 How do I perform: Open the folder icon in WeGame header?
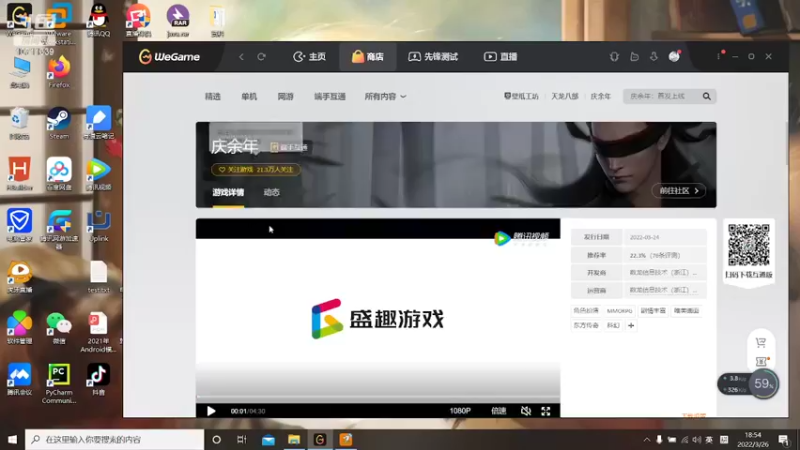coord(634,57)
